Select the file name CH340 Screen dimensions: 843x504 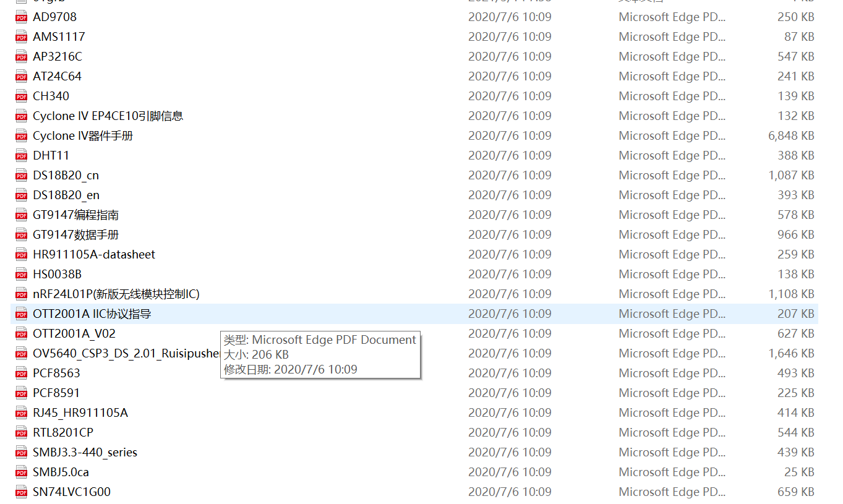(x=51, y=96)
